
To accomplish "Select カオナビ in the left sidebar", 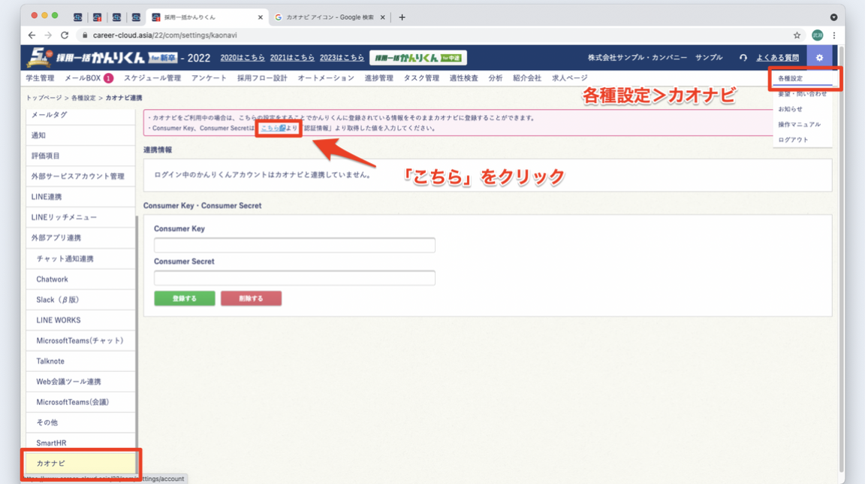I will [x=80, y=463].
